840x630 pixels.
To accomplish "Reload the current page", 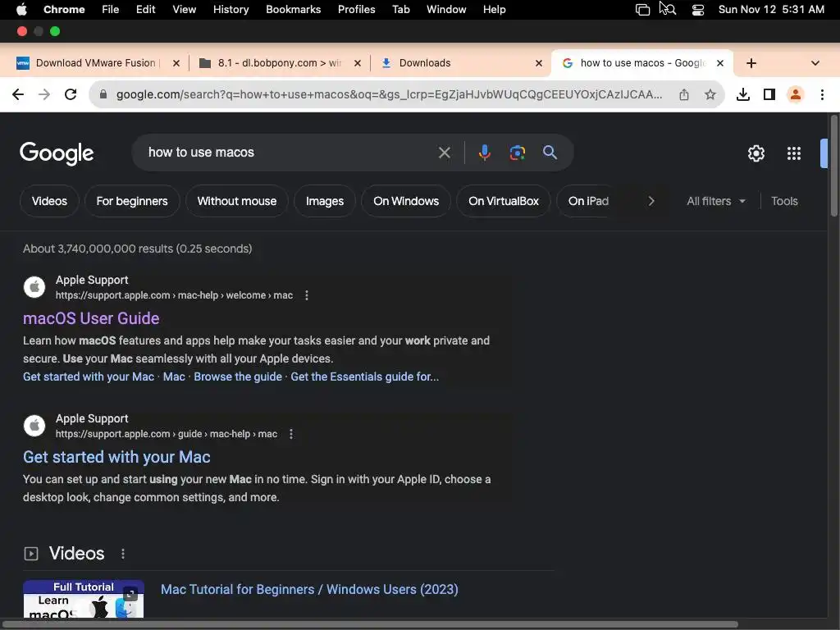I will point(71,95).
